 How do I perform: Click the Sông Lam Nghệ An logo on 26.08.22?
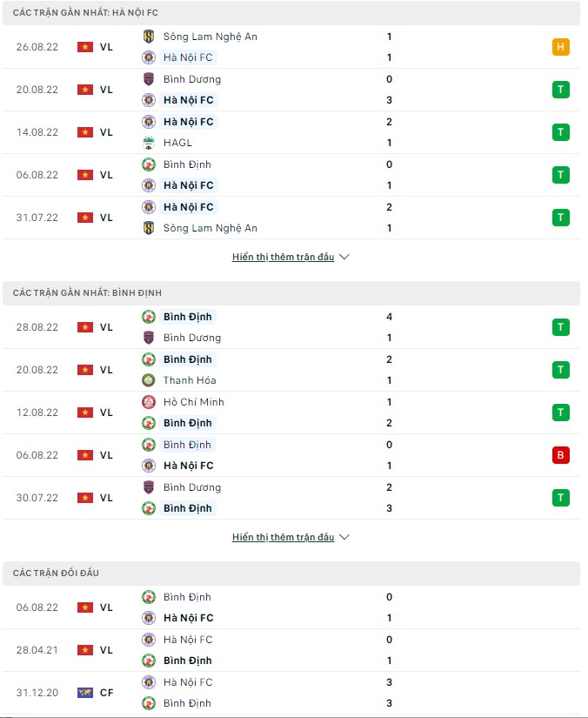[x=148, y=37]
